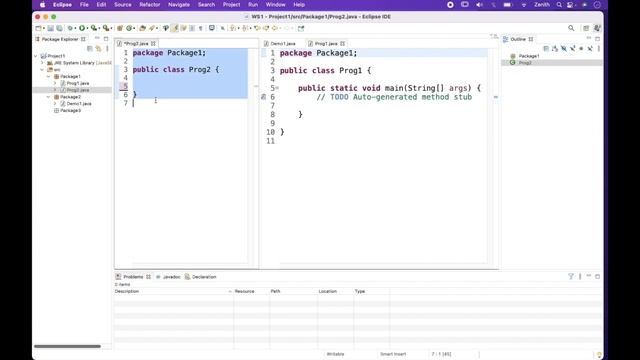
Task: Click the New Java Class toolbar icon
Action: [129, 28]
